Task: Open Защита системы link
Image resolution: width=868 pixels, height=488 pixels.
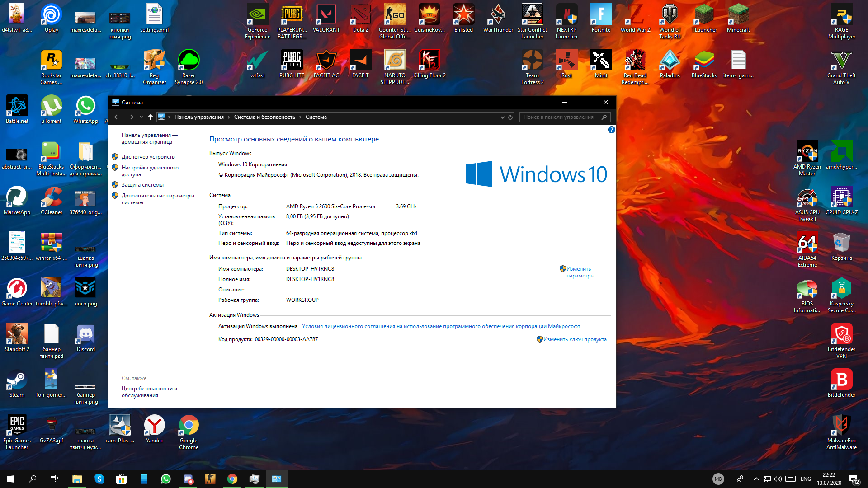Action: 142,185
